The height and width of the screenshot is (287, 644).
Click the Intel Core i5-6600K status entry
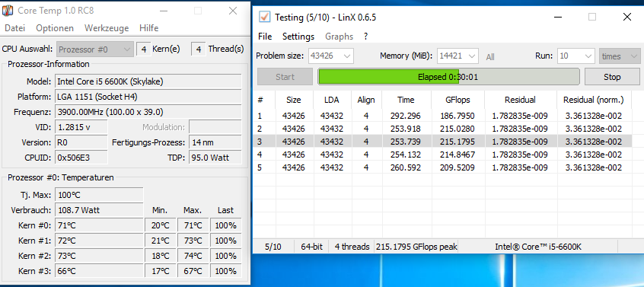(538, 247)
